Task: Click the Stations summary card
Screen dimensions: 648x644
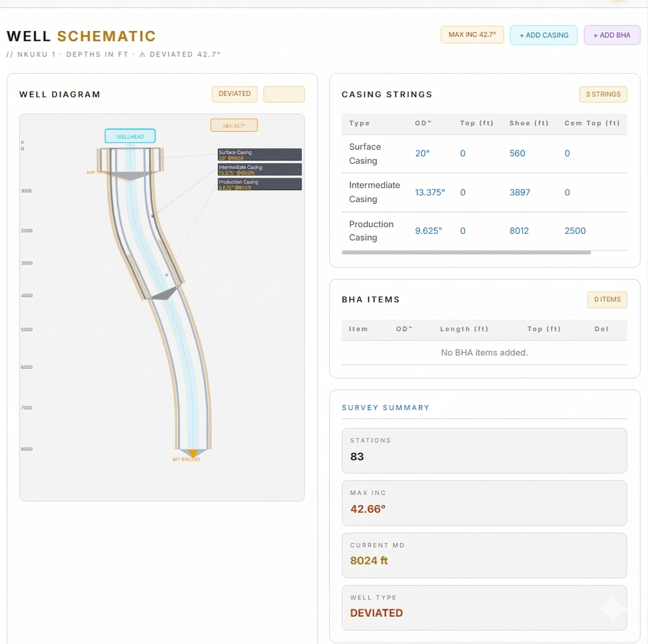Action: 484,450
